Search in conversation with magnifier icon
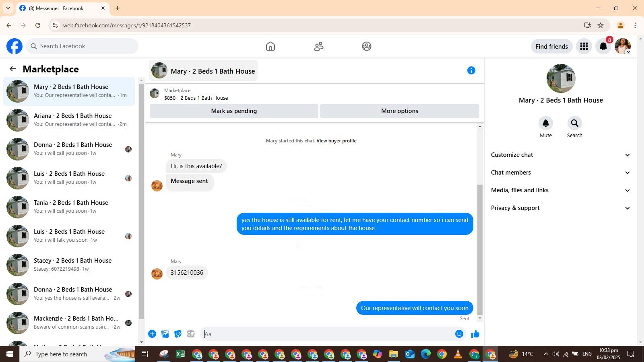The image size is (644, 362). [x=575, y=123]
